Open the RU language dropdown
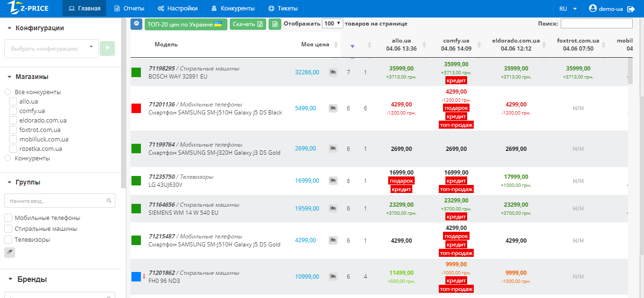644x298 pixels. [567, 9]
